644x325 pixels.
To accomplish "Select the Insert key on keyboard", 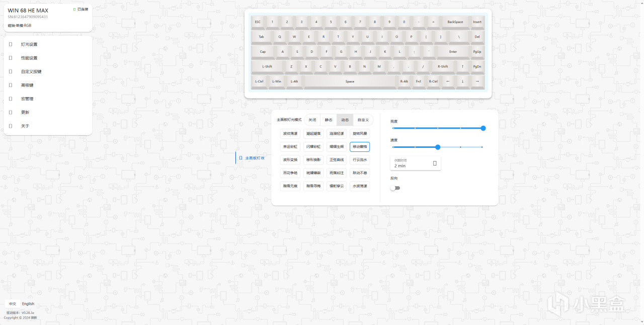I will point(477,22).
